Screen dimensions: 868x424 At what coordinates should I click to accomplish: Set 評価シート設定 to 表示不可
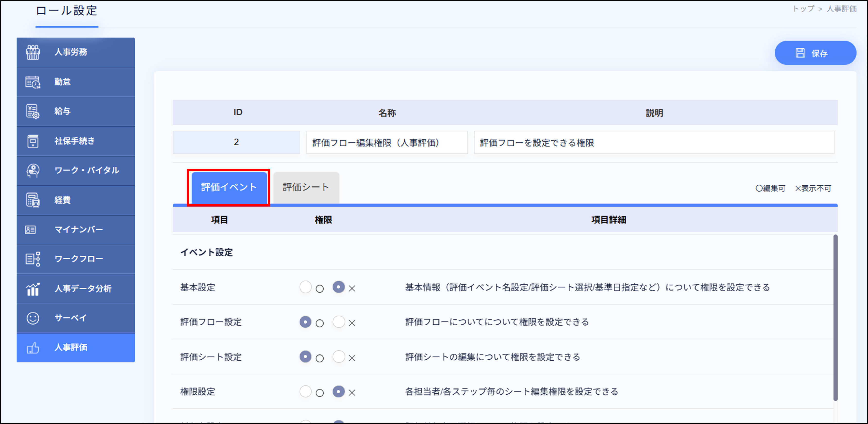(339, 357)
